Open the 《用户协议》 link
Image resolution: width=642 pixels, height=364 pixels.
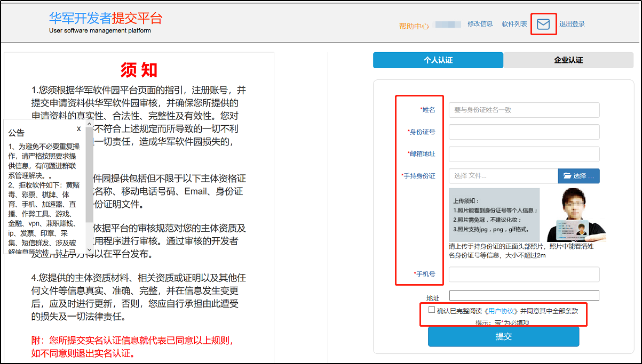point(502,311)
